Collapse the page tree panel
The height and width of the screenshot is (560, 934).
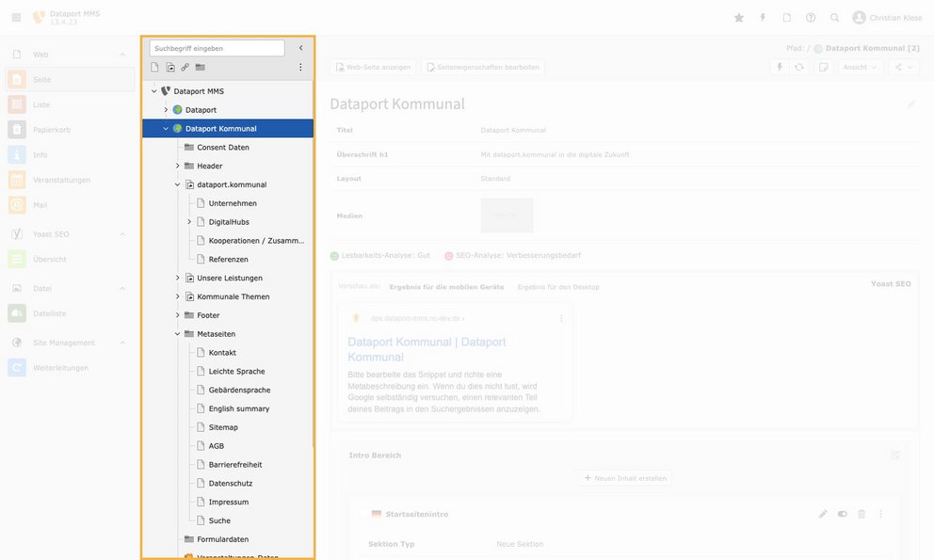pyautogui.click(x=300, y=48)
